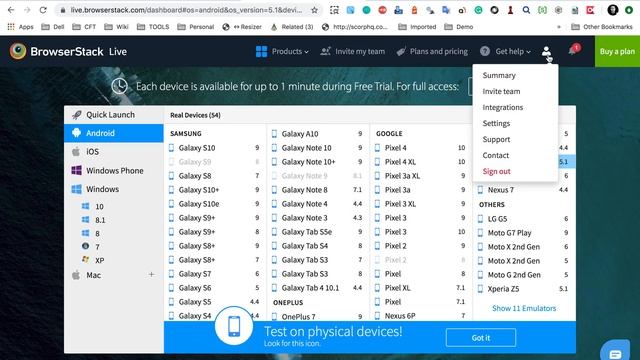
Task: Select Summary in account menu
Action: pos(499,76)
